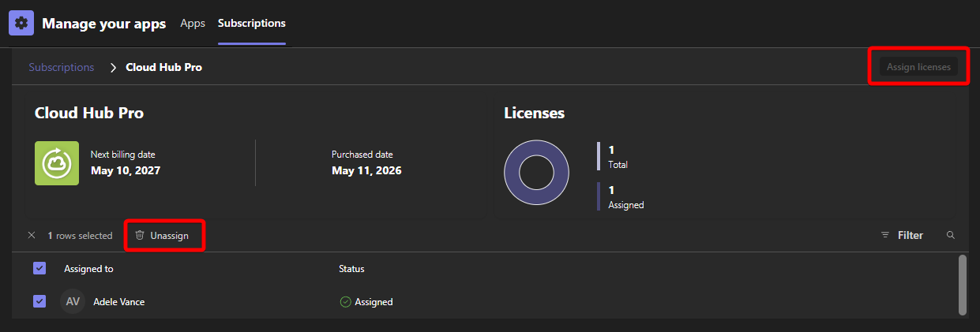
Task: Click the Unassign button
Action: (x=162, y=235)
